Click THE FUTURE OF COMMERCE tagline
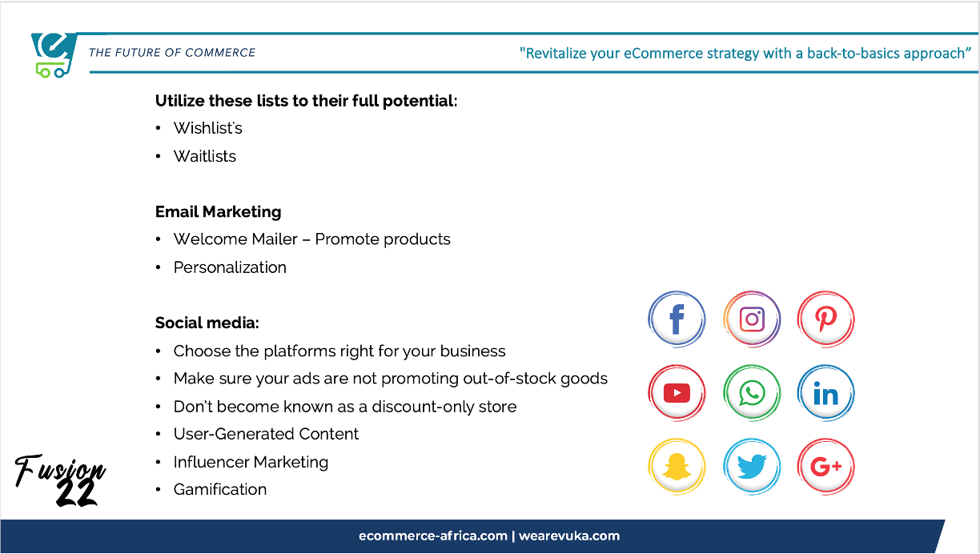The width and height of the screenshot is (980, 554). point(172,53)
